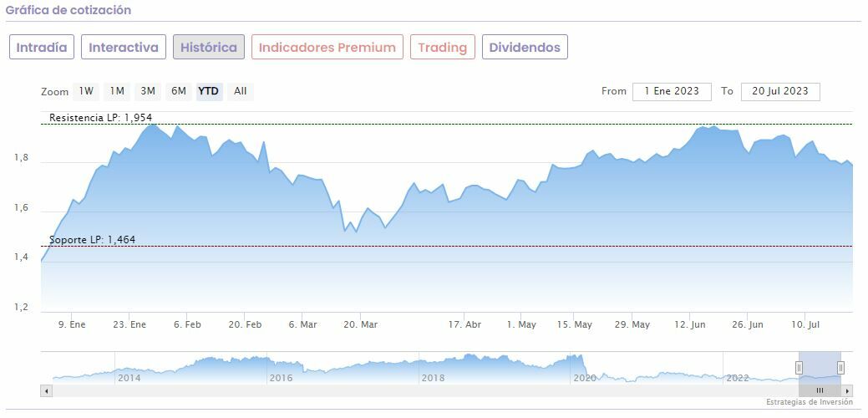Open Indicadores Premium tab
The height and width of the screenshot is (418, 868).
point(327,48)
